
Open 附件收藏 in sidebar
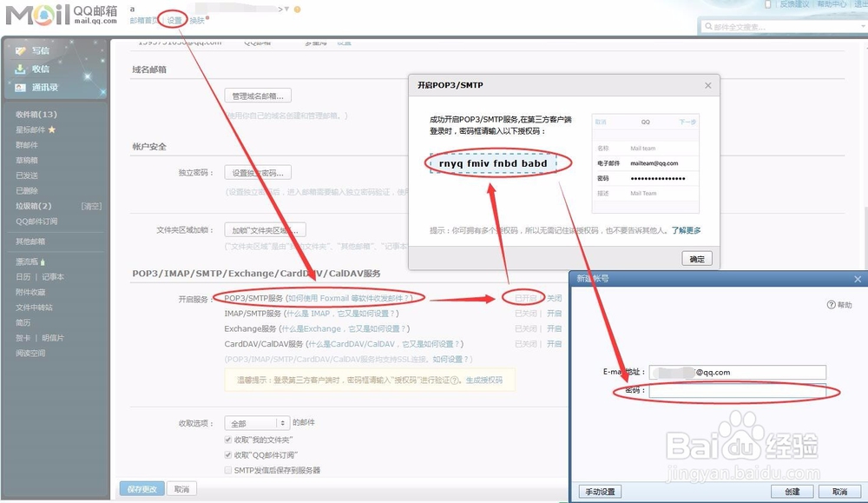pyautogui.click(x=30, y=292)
